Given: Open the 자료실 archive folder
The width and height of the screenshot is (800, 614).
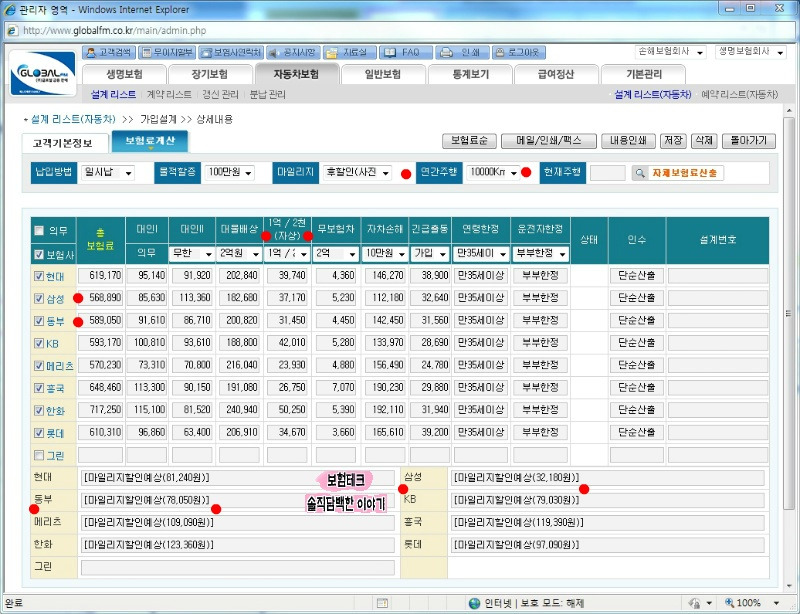Looking at the screenshot, I should point(349,53).
